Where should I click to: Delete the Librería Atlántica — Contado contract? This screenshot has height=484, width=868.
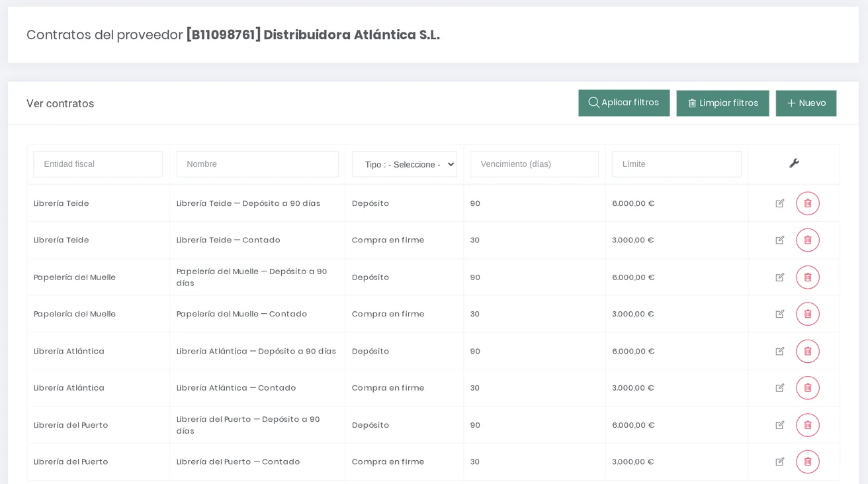coord(808,388)
